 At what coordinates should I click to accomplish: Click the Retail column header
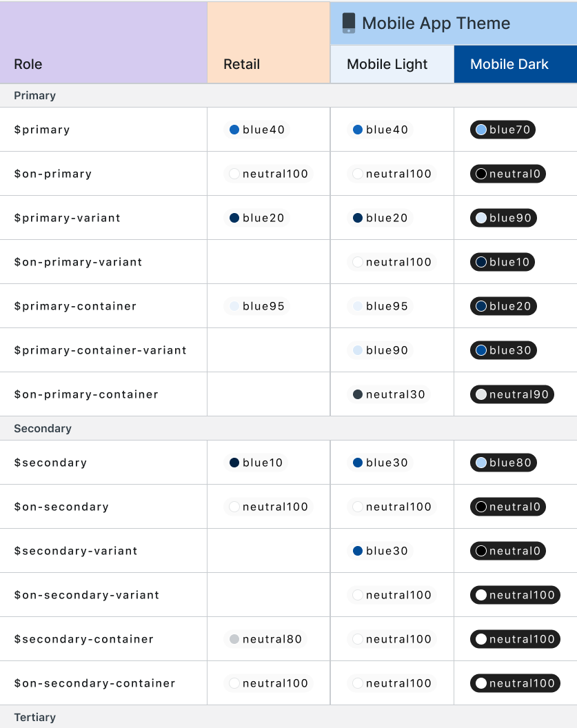pyautogui.click(x=242, y=64)
